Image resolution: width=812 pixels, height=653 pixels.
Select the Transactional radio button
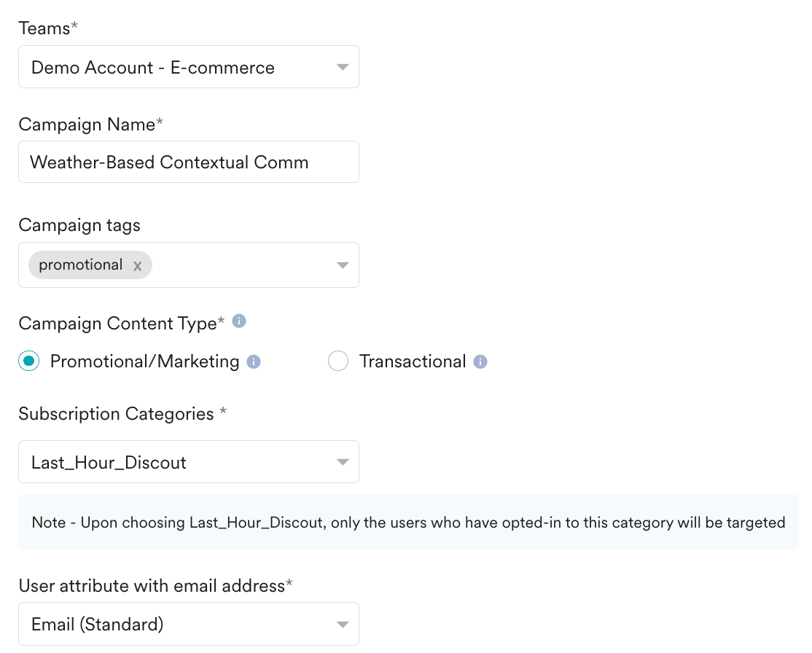pyautogui.click(x=338, y=361)
